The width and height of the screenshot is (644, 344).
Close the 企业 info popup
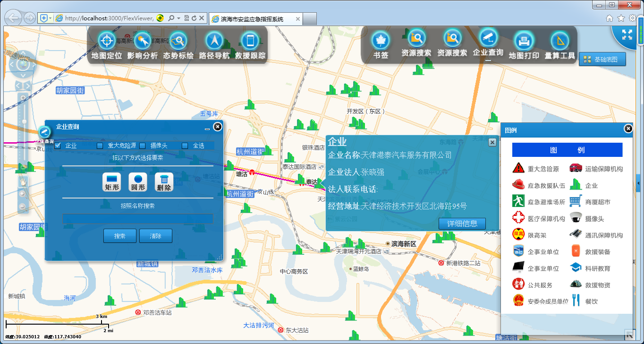click(492, 142)
